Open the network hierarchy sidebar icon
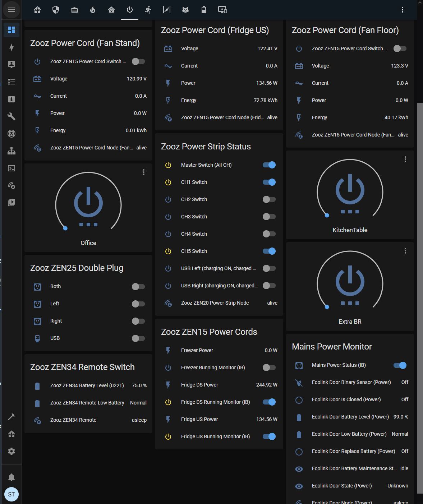The image size is (423, 504). click(x=12, y=151)
